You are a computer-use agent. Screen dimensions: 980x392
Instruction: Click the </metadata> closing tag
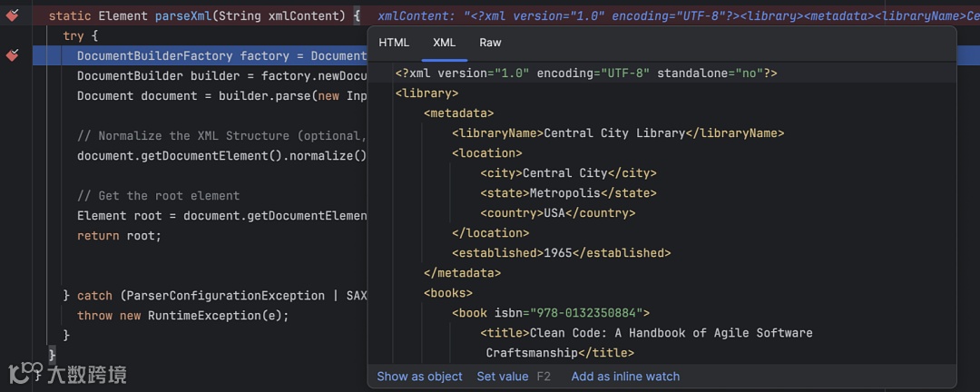click(463, 273)
